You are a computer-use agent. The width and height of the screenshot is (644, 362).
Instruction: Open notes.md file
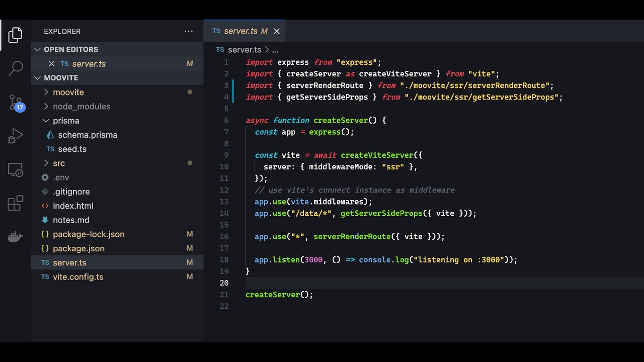tap(117, 220)
